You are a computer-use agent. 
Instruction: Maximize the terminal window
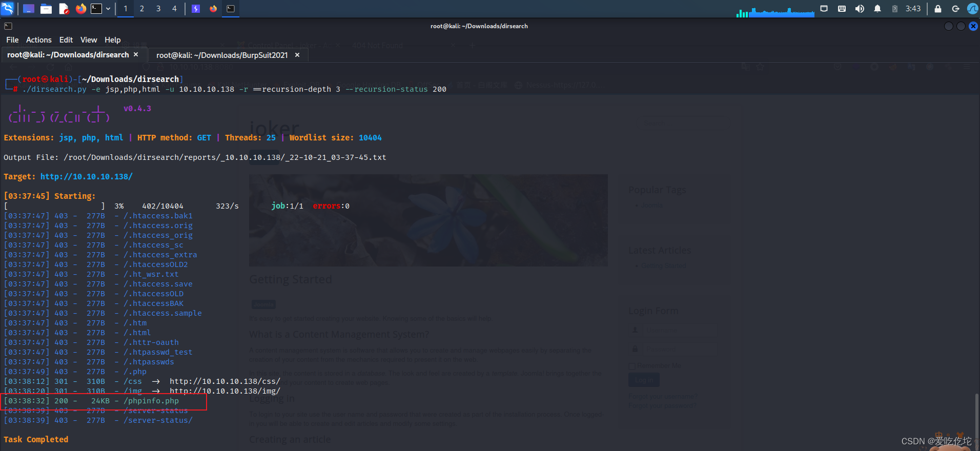click(x=961, y=26)
